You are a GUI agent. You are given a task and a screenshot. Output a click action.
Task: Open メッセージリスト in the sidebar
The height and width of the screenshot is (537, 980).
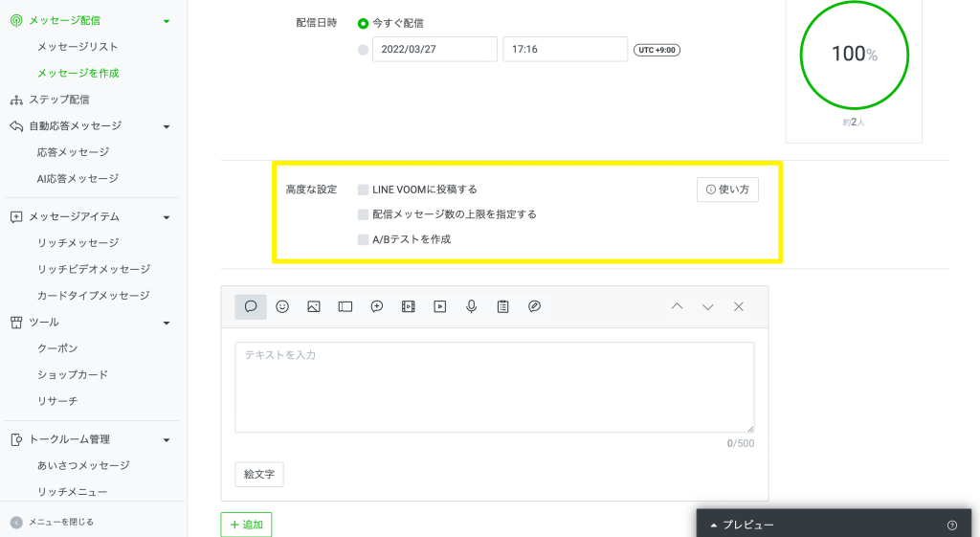click(x=78, y=46)
